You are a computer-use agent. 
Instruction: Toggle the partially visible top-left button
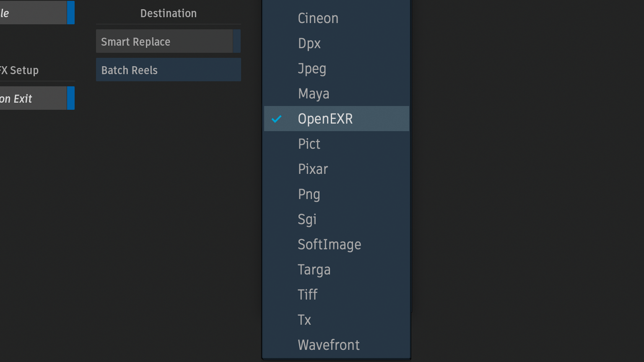(34, 13)
